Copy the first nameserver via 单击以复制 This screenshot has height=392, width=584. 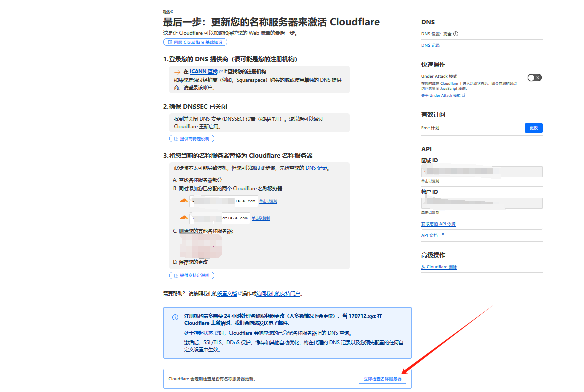point(268,201)
